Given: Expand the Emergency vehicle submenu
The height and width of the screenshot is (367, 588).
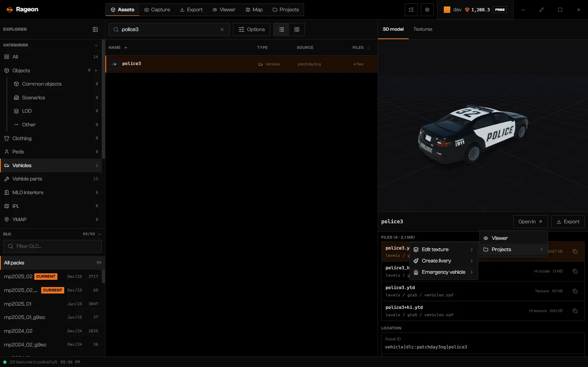Looking at the screenshot, I should (x=443, y=272).
